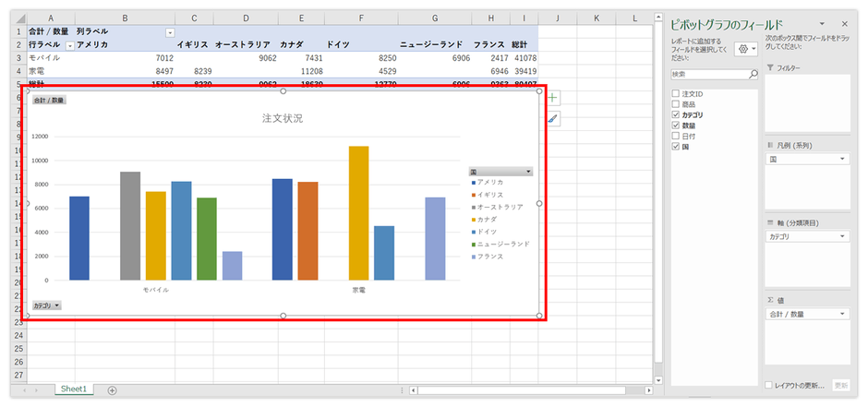Uncheck the カテゴリ field checkbox
Viewport: 868px width, 407px height.
tap(676, 114)
